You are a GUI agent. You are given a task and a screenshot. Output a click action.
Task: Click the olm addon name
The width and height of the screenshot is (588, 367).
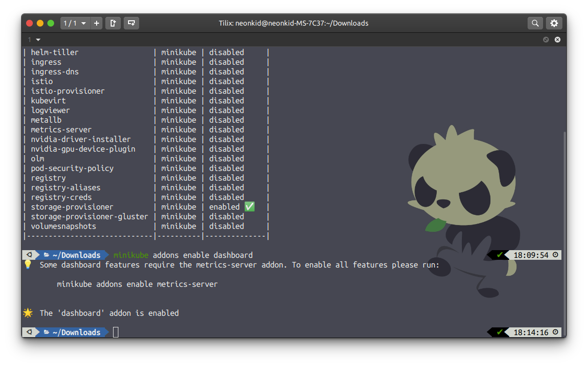coord(38,158)
